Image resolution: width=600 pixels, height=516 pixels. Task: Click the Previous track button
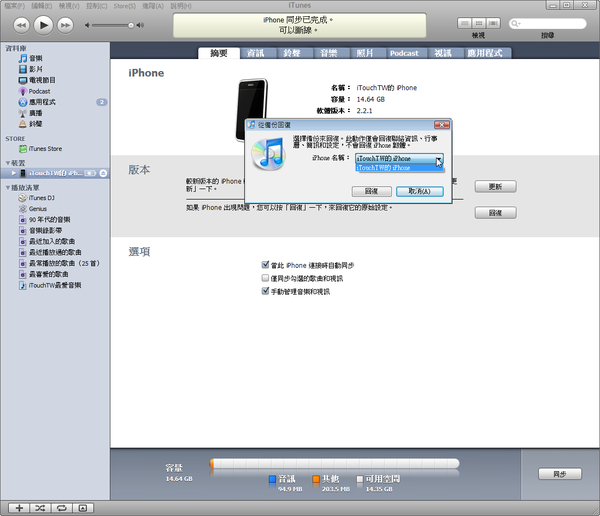tap(21, 25)
